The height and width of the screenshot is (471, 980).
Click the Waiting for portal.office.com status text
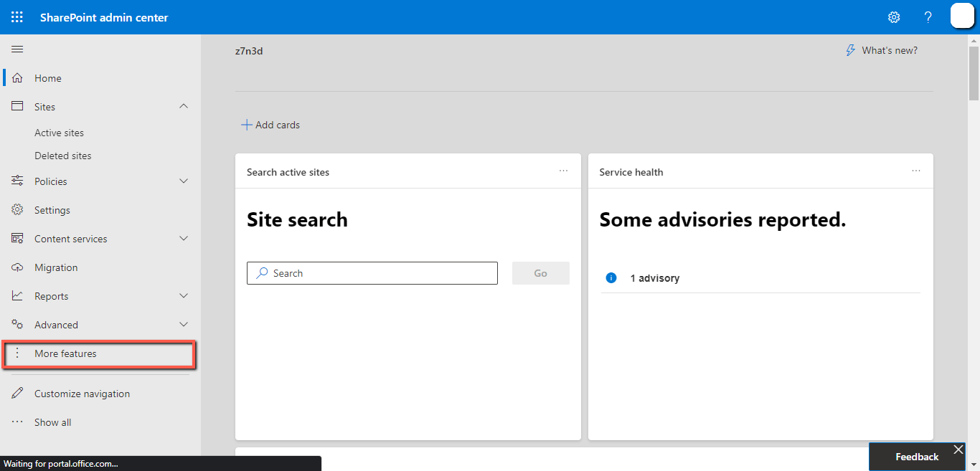pyautogui.click(x=61, y=464)
